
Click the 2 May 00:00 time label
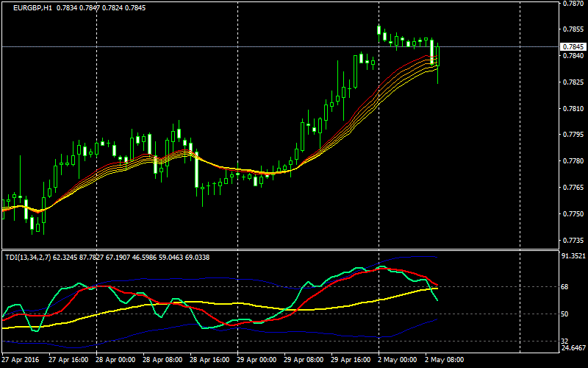(x=398, y=360)
